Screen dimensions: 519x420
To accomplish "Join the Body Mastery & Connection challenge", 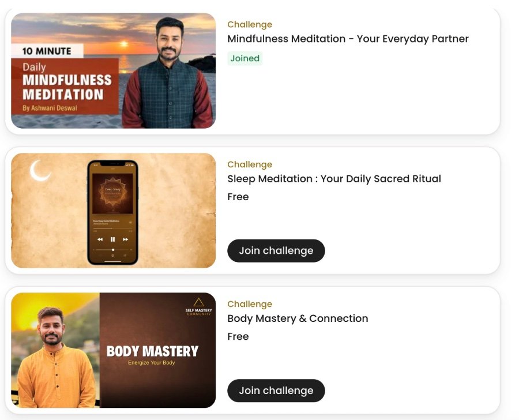I will 276,391.
